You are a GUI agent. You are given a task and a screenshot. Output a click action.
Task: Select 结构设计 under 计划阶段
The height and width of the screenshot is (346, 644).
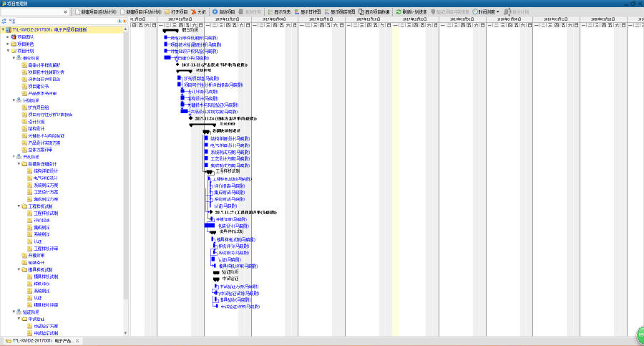[36, 128]
